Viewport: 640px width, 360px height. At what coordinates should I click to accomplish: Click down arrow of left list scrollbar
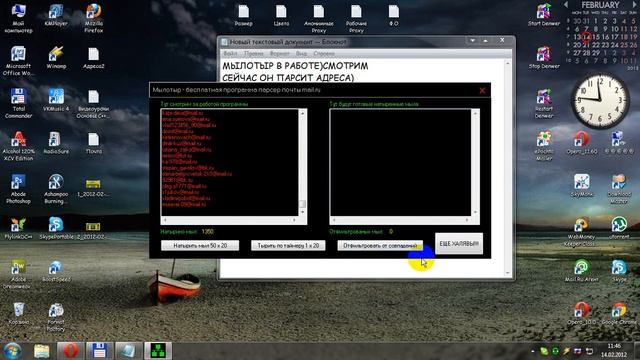tap(302, 212)
